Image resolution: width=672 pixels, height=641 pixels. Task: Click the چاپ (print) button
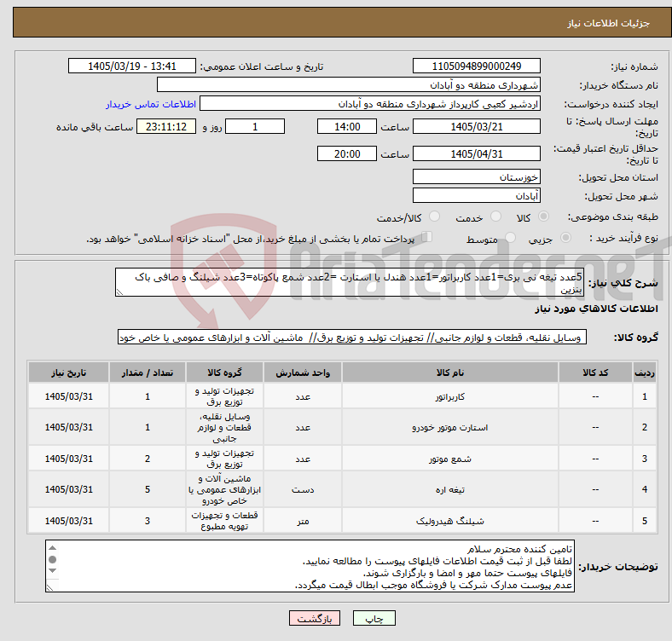tap(374, 618)
